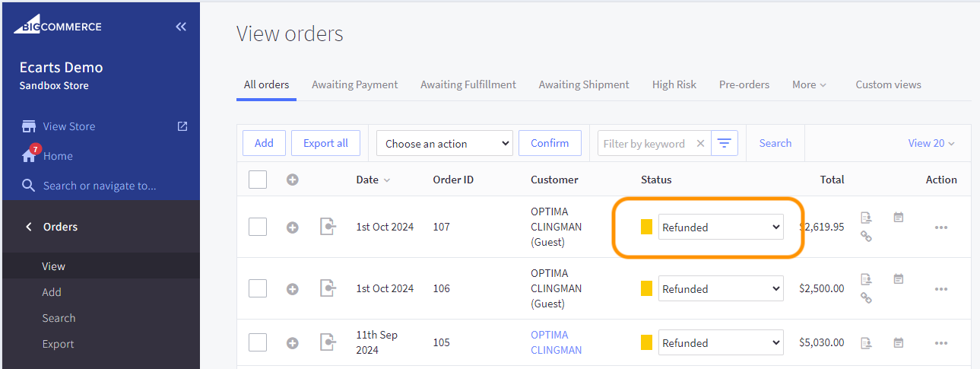This screenshot has height=369, width=980.
Task: Click View Store in sidebar
Action: coord(69,126)
